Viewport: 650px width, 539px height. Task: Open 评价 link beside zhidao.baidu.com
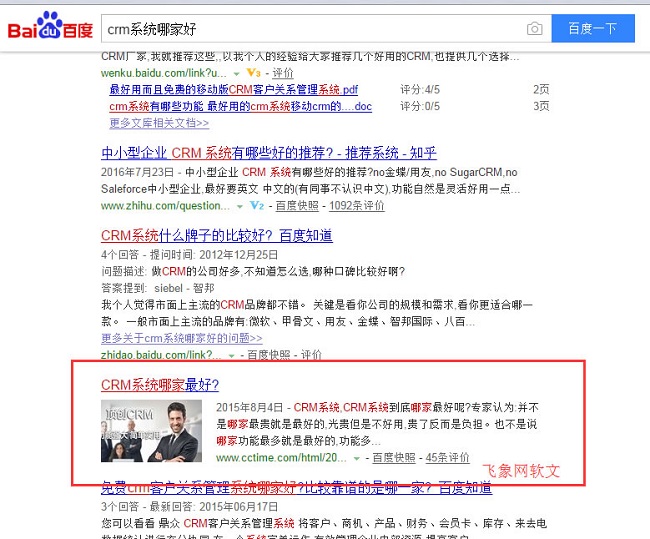click(311, 355)
